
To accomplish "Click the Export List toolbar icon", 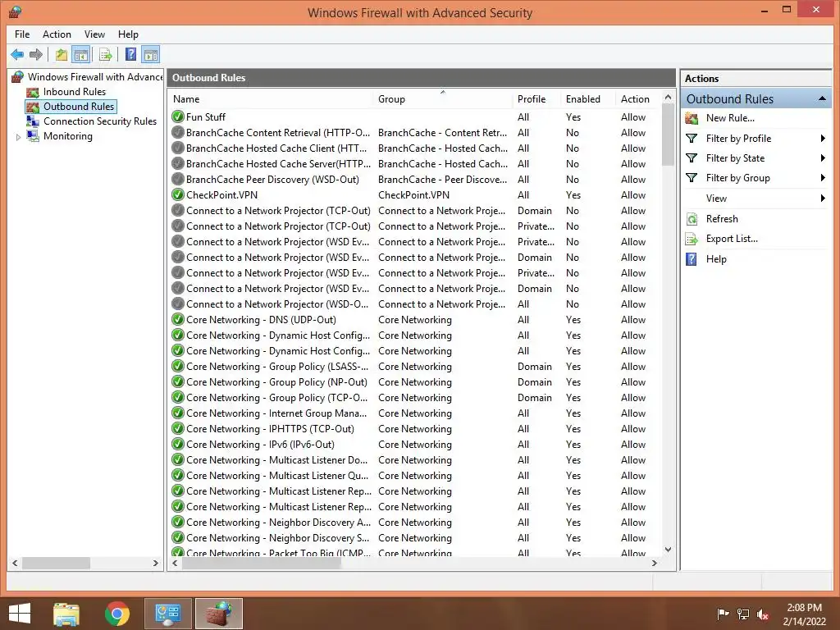I will point(106,55).
